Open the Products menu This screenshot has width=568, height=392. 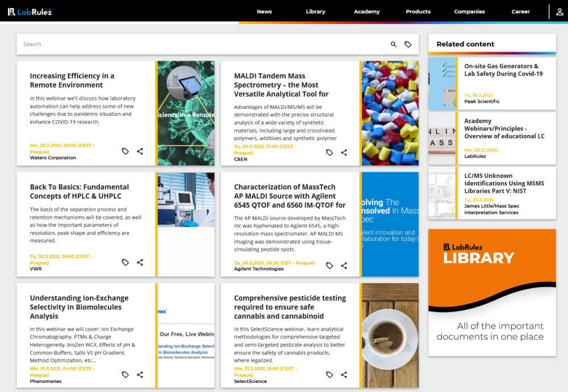pos(418,11)
